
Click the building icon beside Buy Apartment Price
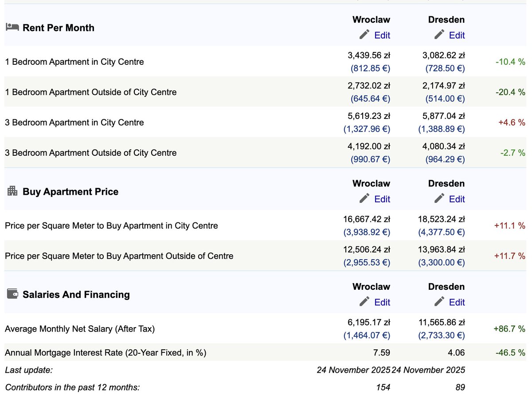[x=12, y=191]
